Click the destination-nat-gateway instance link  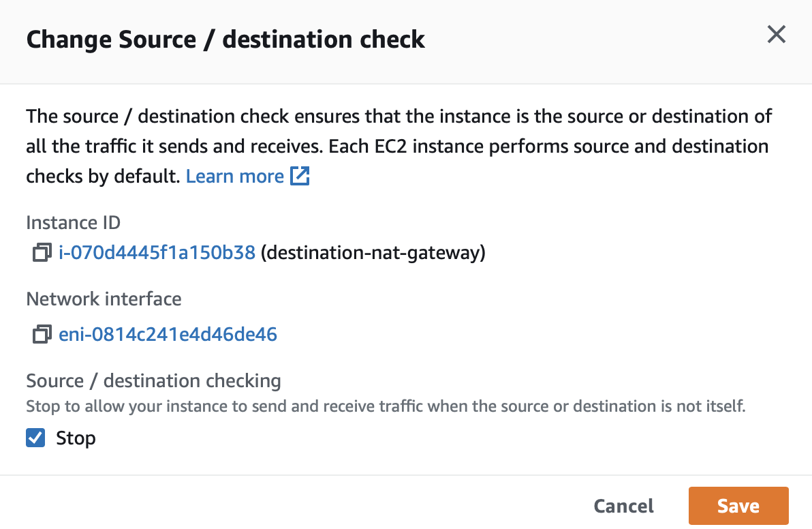[157, 252]
